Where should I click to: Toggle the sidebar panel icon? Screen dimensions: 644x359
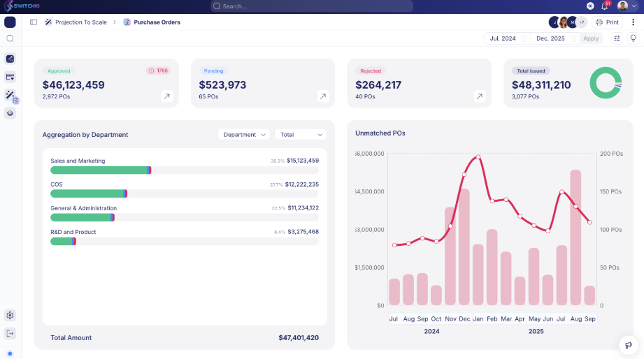click(x=34, y=22)
